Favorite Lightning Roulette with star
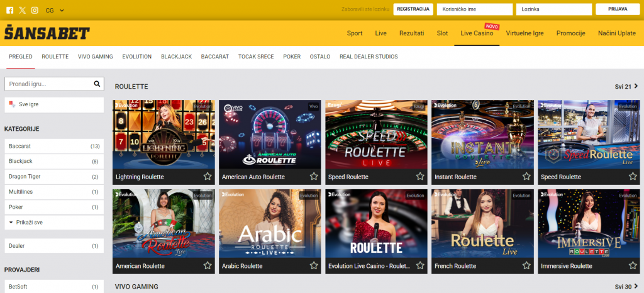 [x=208, y=177]
